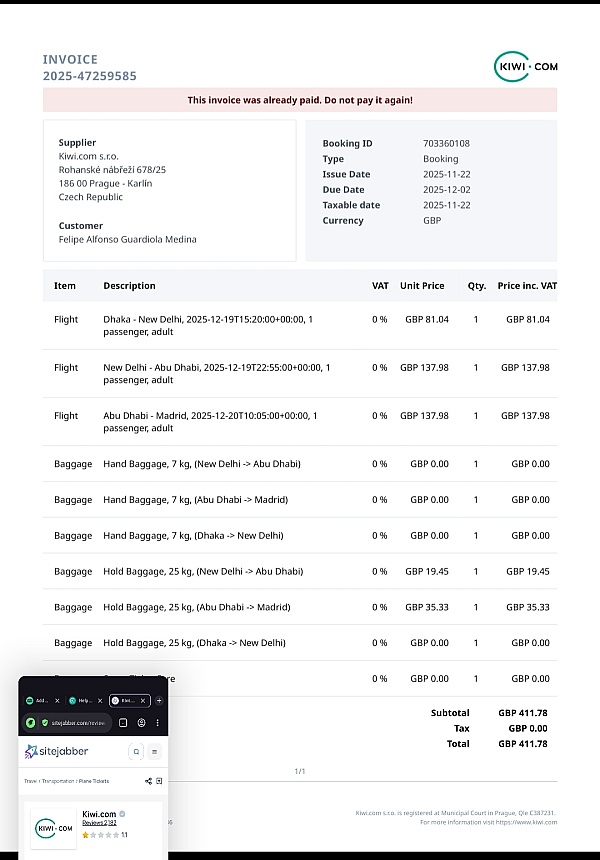Open the Sitejabber search icon
Viewport: 600px width, 860px height.
click(x=137, y=751)
